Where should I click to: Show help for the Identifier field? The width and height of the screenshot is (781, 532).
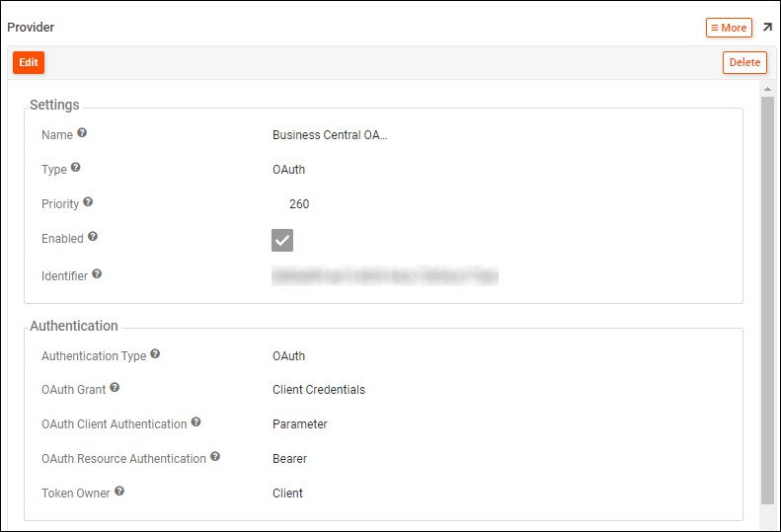tap(97, 274)
